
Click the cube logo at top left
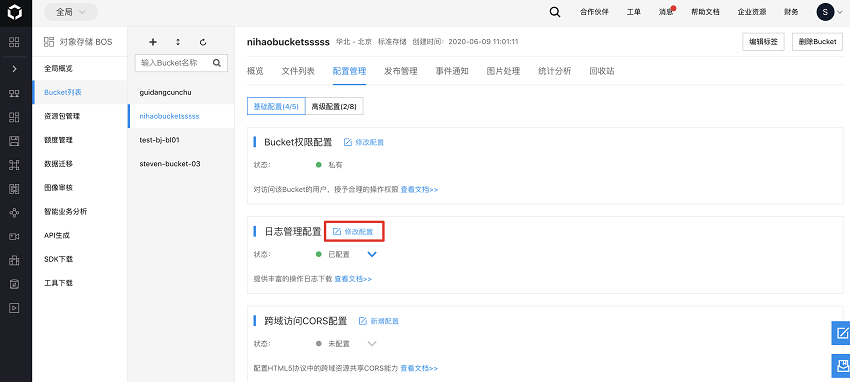[15, 12]
